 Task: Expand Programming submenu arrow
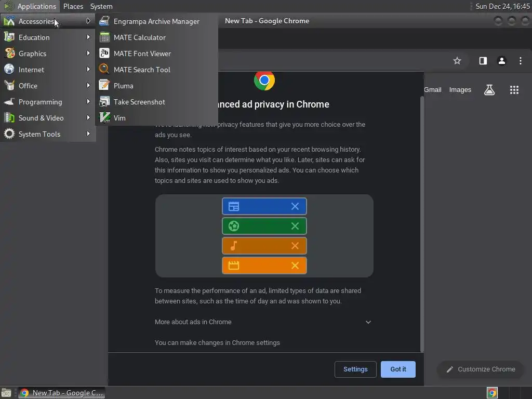click(x=88, y=101)
